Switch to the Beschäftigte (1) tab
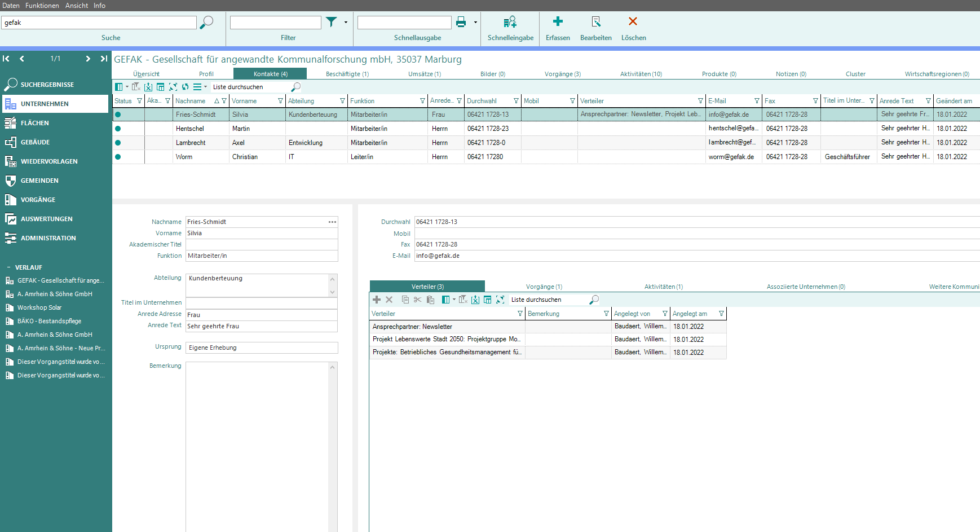The width and height of the screenshot is (980, 532). (347, 74)
